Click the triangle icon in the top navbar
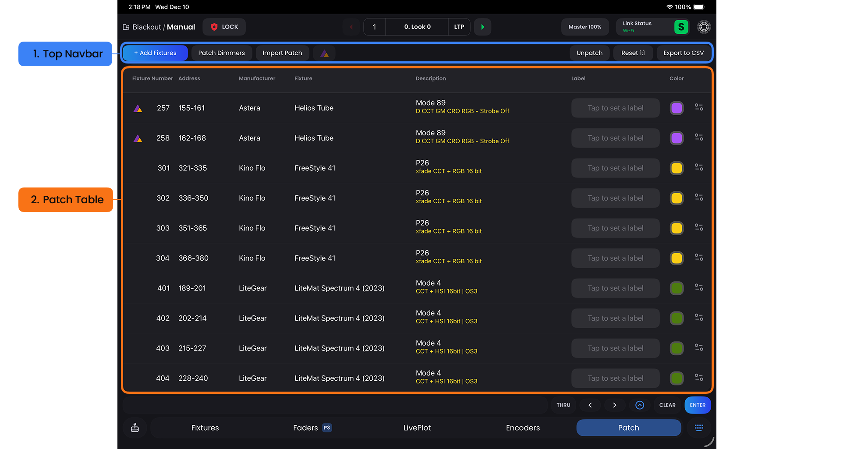 click(324, 53)
